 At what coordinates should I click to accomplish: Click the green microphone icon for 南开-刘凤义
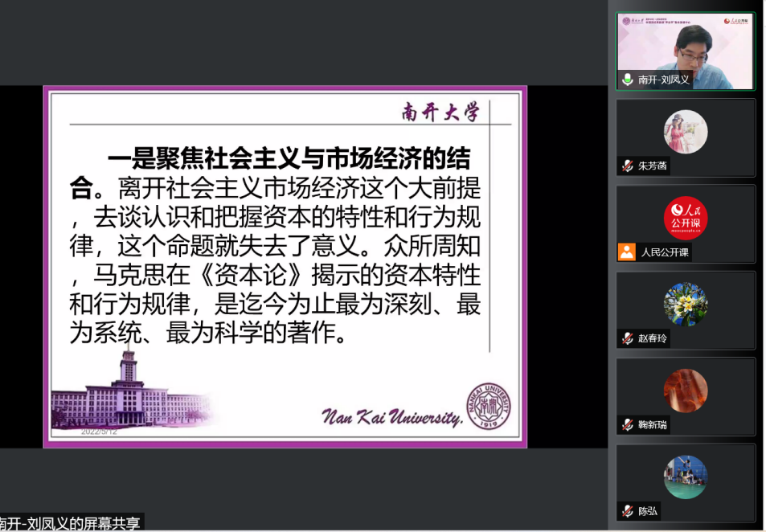point(627,80)
